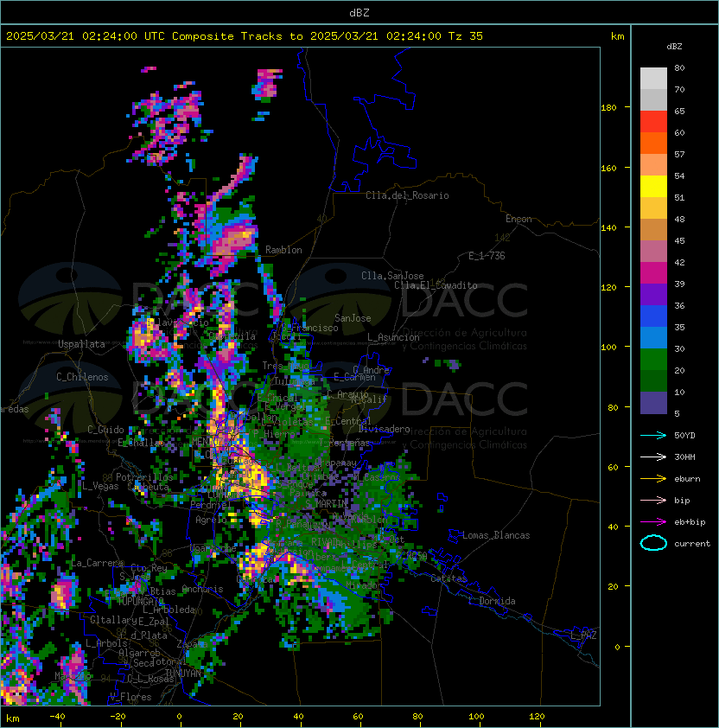This screenshot has width=719, height=728.
Task: Click the 'Catitas' place label
Action: (x=449, y=578)
